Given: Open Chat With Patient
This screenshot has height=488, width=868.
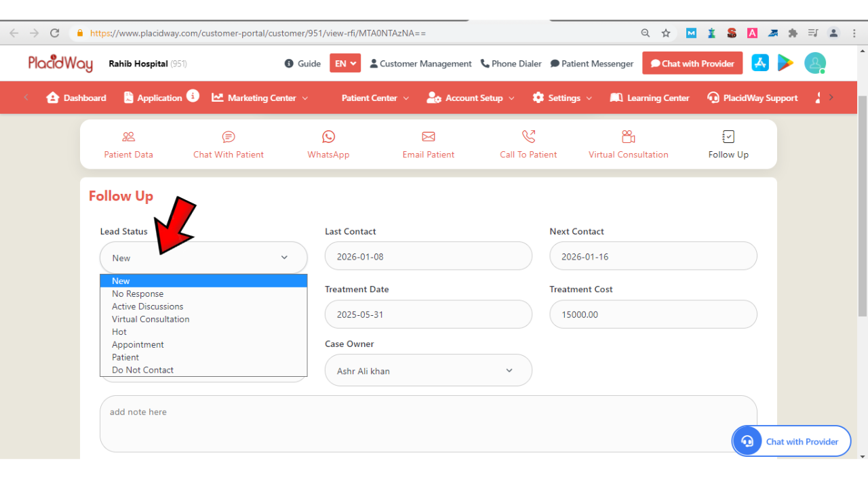Looking at the screenshot, I should [228, 144].
